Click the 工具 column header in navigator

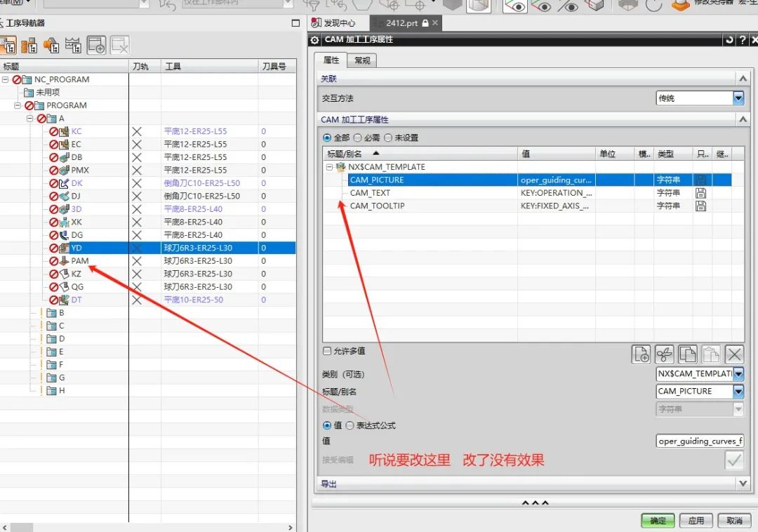tap(210, 66)
